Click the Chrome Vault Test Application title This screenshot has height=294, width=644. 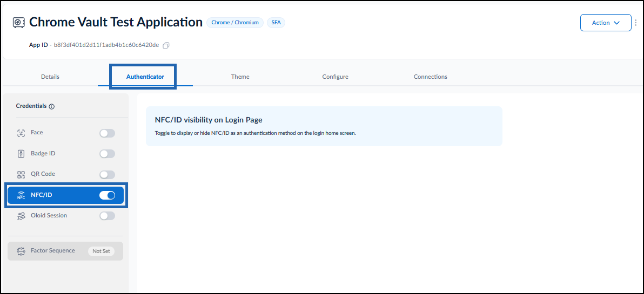[116, 22]
